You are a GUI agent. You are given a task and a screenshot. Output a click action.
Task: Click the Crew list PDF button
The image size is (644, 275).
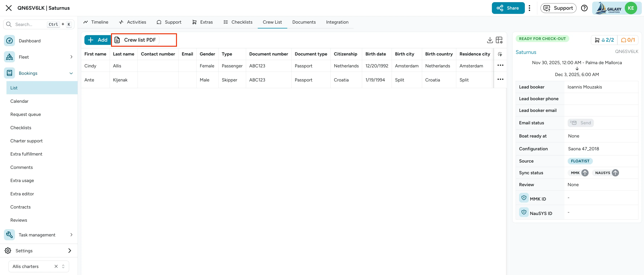click(135, 40)
